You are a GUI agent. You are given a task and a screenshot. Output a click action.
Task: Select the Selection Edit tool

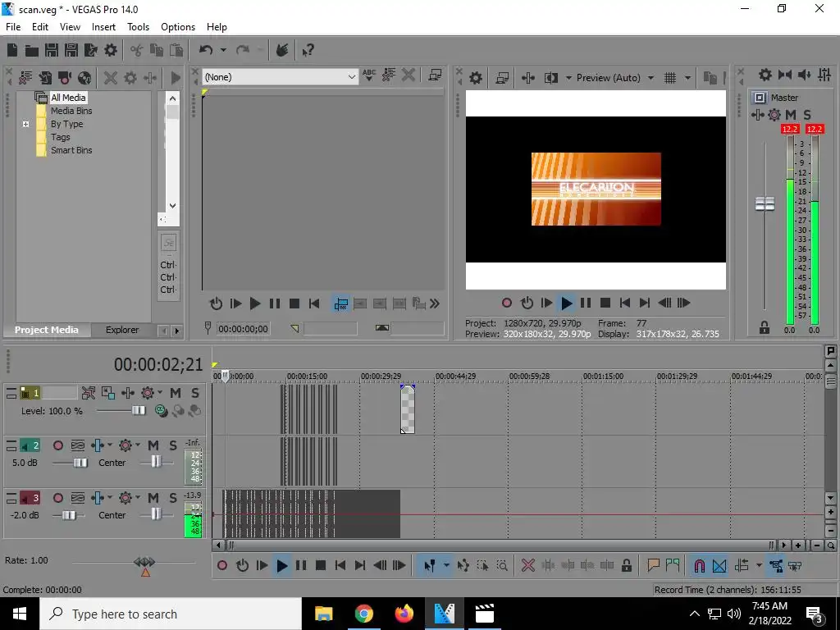tap(482, 566)
